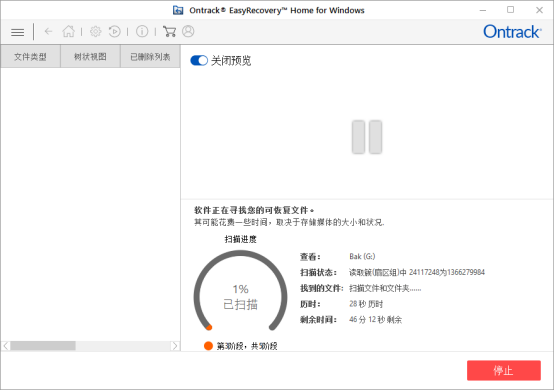Open the user account icon
This screenshot has width=554, height=390.
(x=188, y=31)
